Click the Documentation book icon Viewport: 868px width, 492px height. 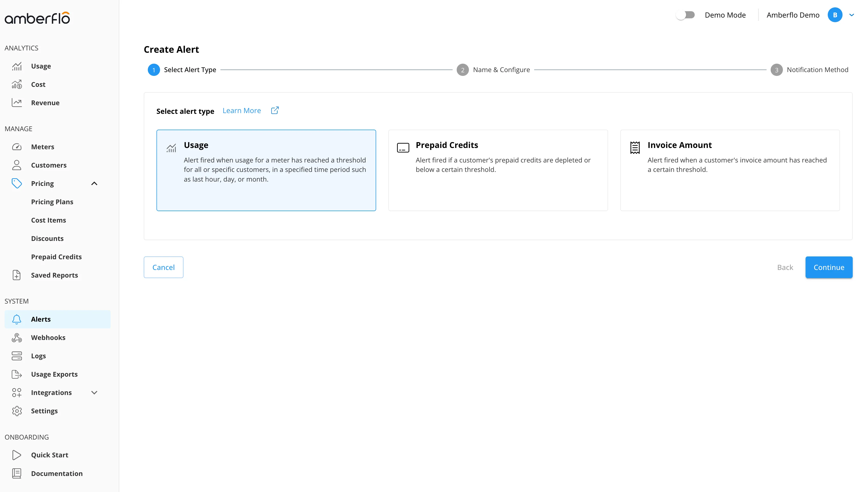coord(17,473)
